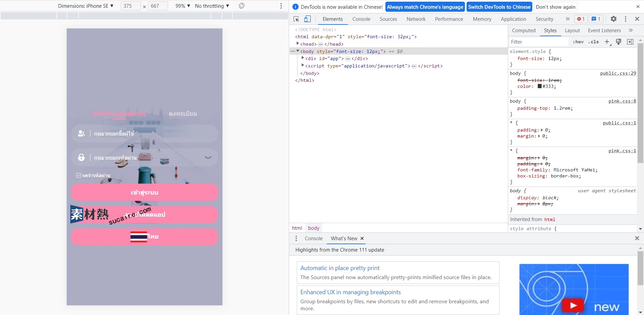Toggle rendering emulations paintbrush icon

pos(619,42)
